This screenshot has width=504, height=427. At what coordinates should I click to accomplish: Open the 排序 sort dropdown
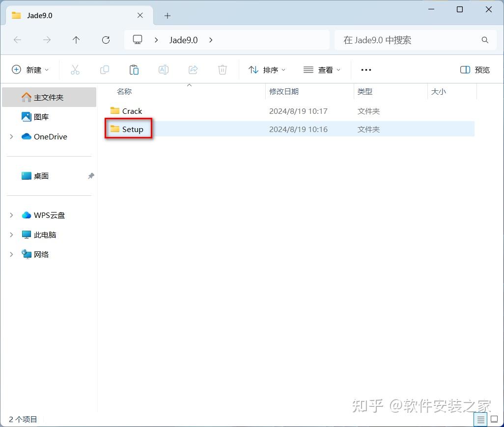tap(267, 69)
